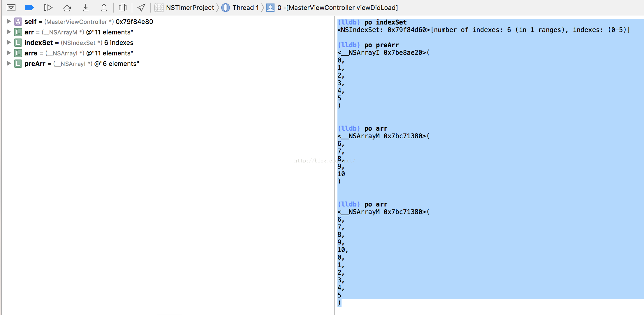Select NSTimerProject process in jump bar
This screenshot has width=644, height=315.
point(190,8)
